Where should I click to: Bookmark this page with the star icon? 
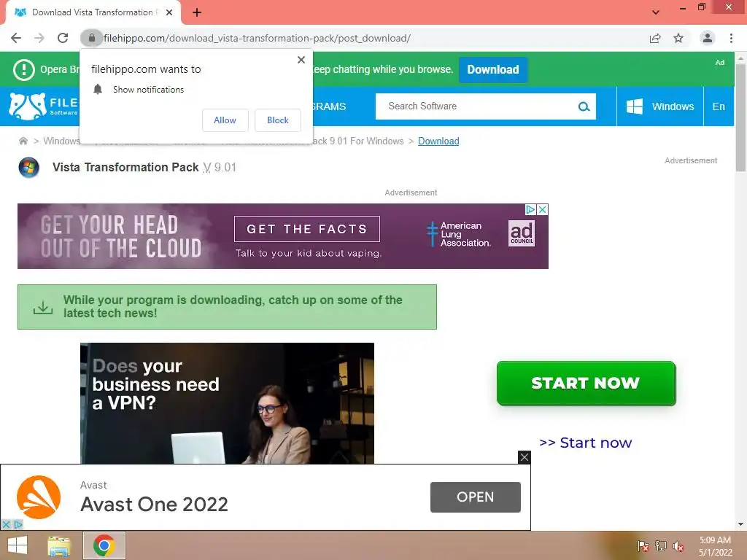tap(678, 38)
